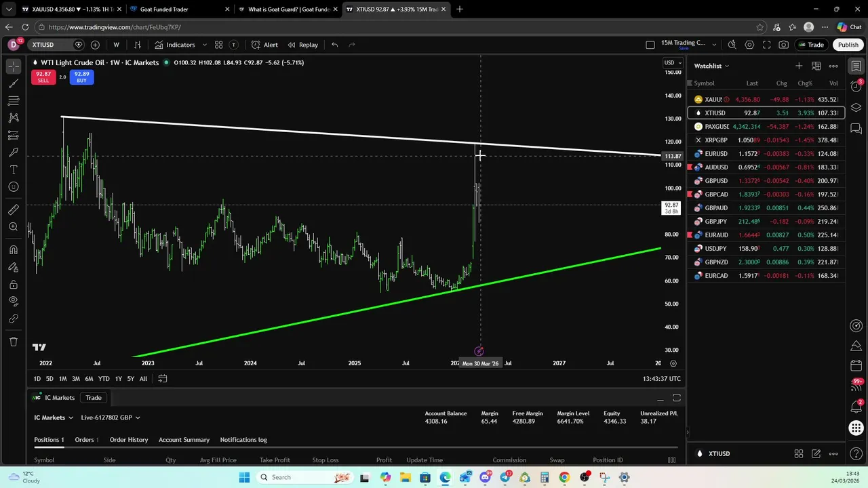Toggle lock all drawings
Viewport: 868px width, 488px height.
(14, 285)
